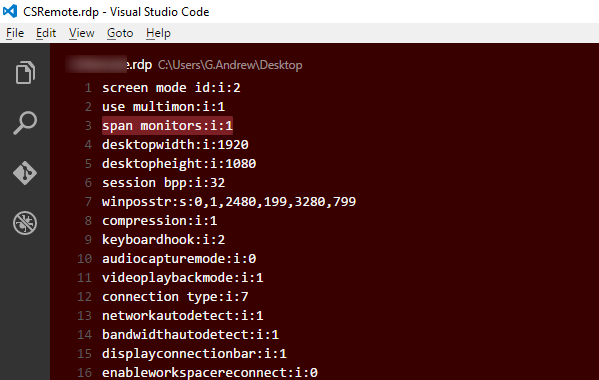Screen dimensions: 599x380
Task: Click line "videoplaybackmode:i:1"
Action: point(183,278)
